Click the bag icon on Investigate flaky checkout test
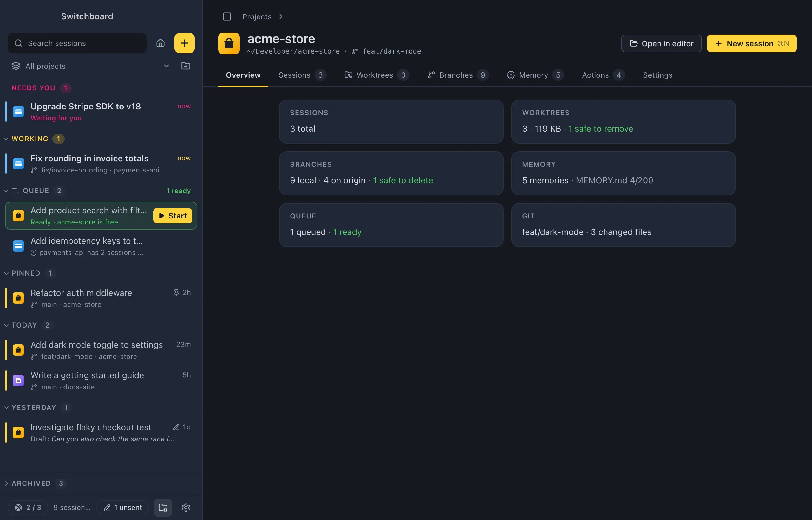Image resolution: width=812 pixels, height=520 pixels. (x=18, y=432)
